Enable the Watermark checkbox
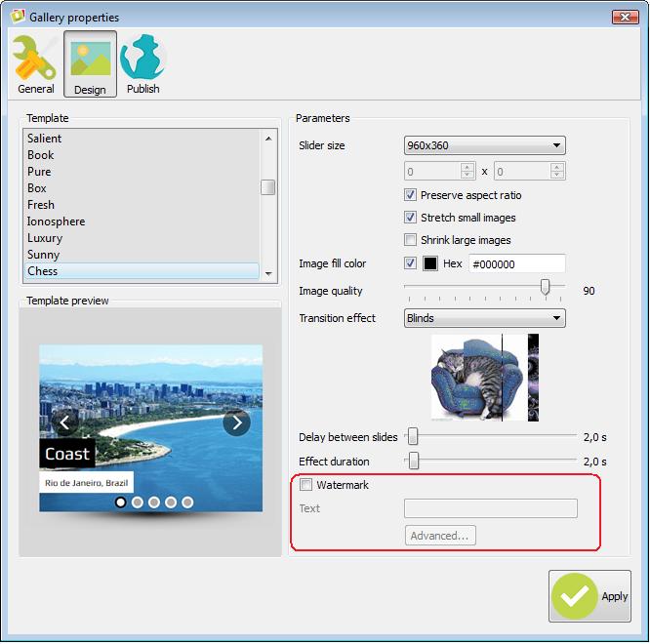Image resolution: width=650 pixels, height=644 pixels. click(x=305, y=484)
